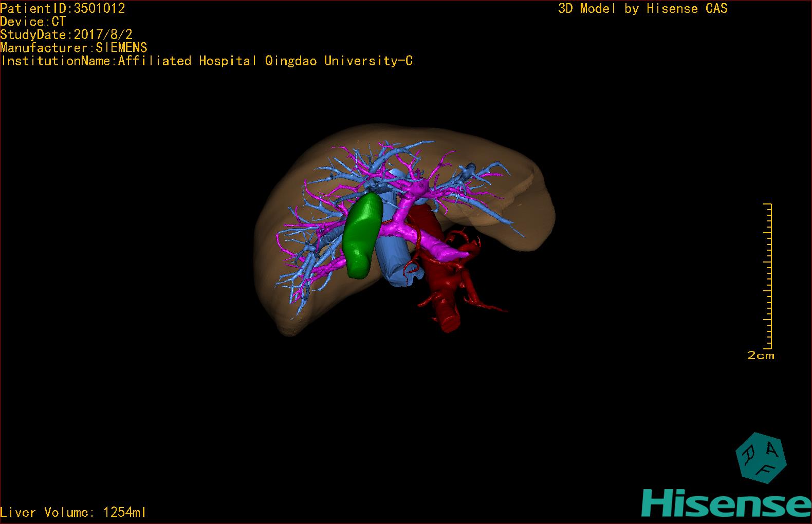The height and width of the screenshot is (524, 812).
Task: Click the Manufacturer:SIEMENS text
Action: (73, 48)
